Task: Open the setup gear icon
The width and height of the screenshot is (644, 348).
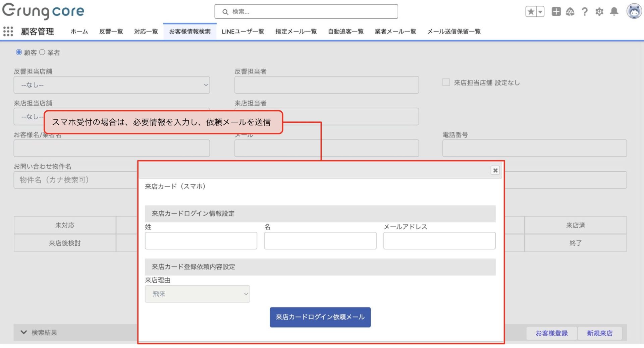Action: tap(599, 12)
